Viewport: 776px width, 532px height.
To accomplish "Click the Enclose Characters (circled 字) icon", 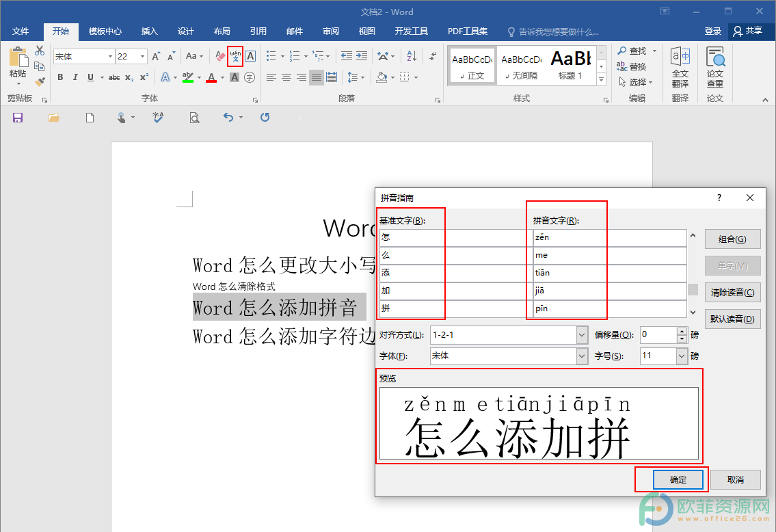I will point(250,77).
